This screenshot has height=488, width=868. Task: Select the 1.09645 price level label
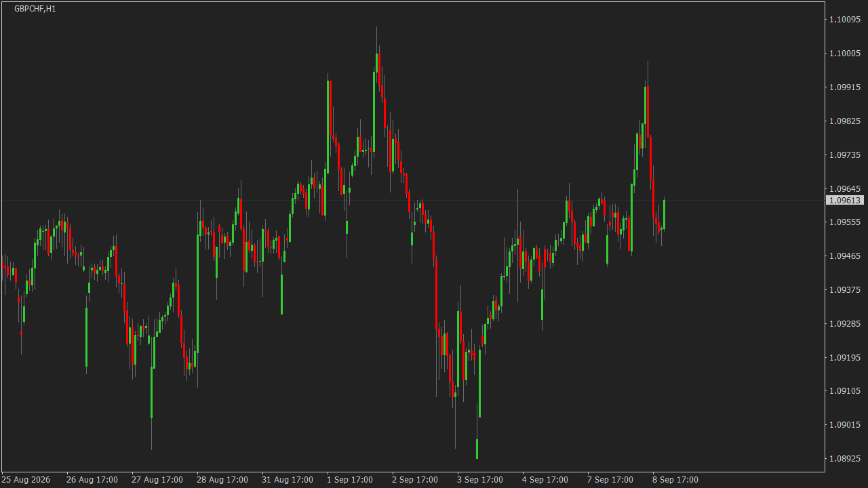[845, 188]
